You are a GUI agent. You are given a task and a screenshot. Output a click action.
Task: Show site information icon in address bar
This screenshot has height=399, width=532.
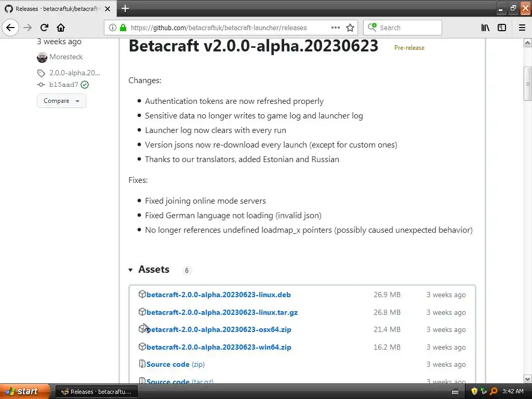[x=113, y=28]
